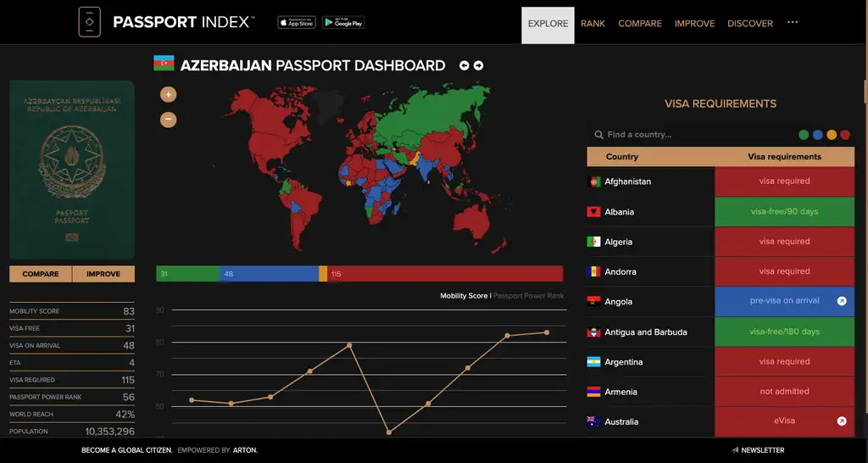Go to previous passport with left arrow
Viewport: 868px width, 463px height.
tap(465, 65)
